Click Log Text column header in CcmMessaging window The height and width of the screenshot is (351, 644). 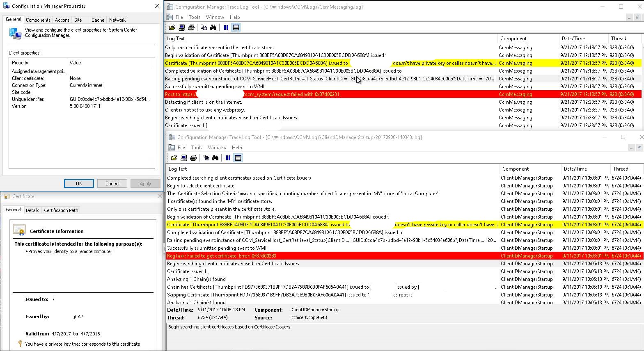coord(331,39)
